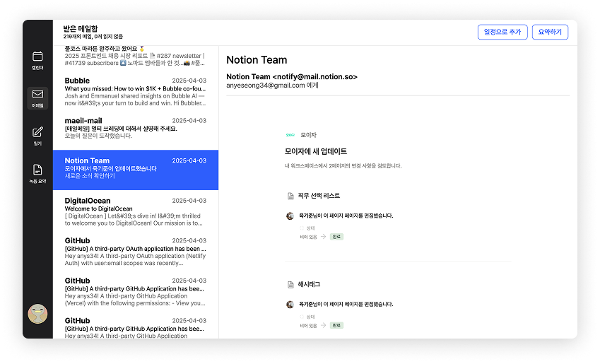The image size is (600, 364).
Task: Open GitHub OAuth application email (Netlify)
Action: (x=136, y=252)
